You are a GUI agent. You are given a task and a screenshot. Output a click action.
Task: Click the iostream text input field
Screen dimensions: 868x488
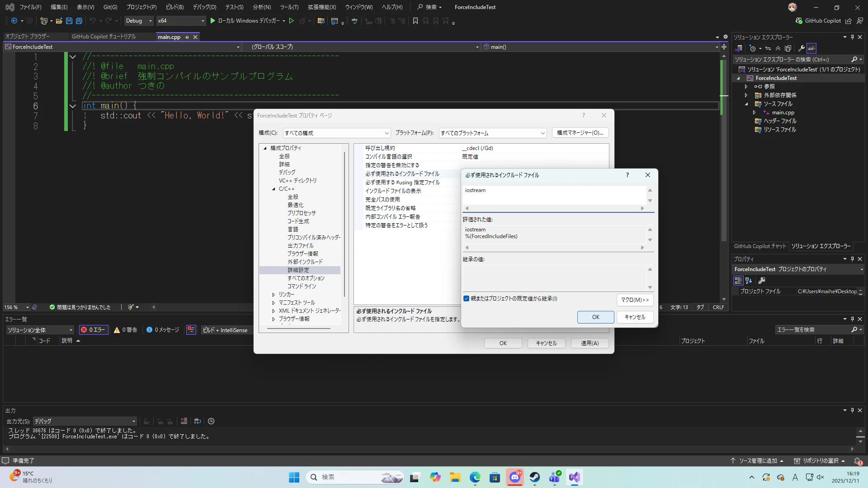[x=554, y=195]
